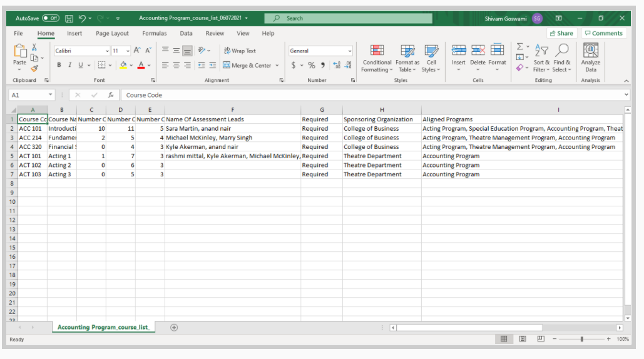This screenshot has height=359, width=644.
Task: Toggle Wrap Text
Action: (240, 51)
